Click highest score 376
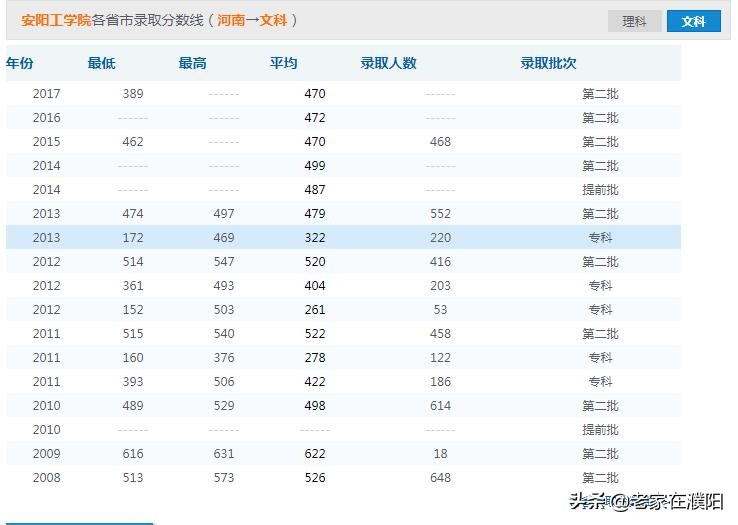The width and height of the screenshot is (738, 525). tap(224, 358)
